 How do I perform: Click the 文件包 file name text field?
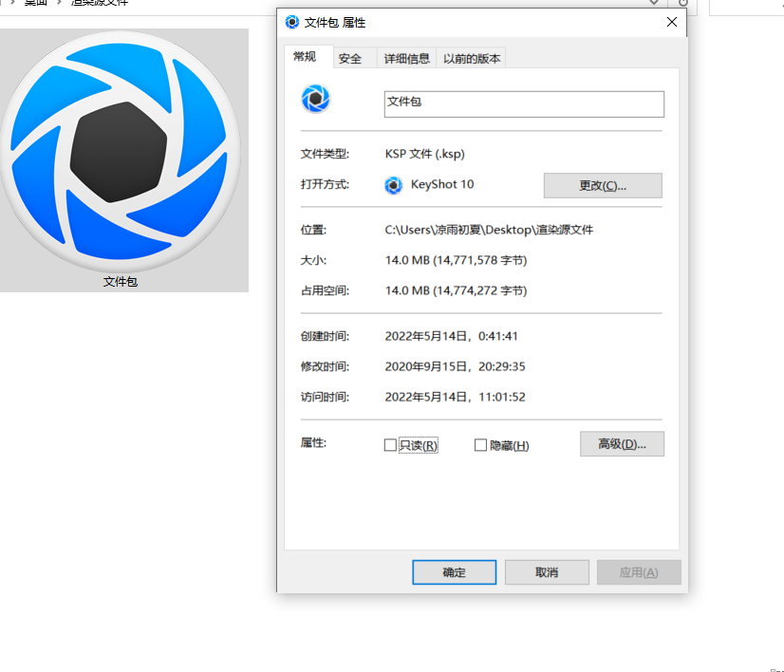tap(523, 103)
